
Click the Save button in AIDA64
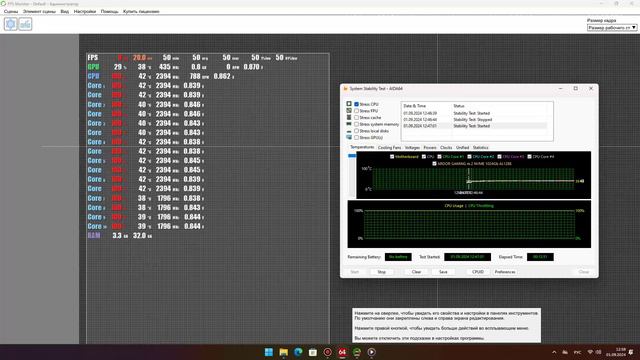point(443,272)
